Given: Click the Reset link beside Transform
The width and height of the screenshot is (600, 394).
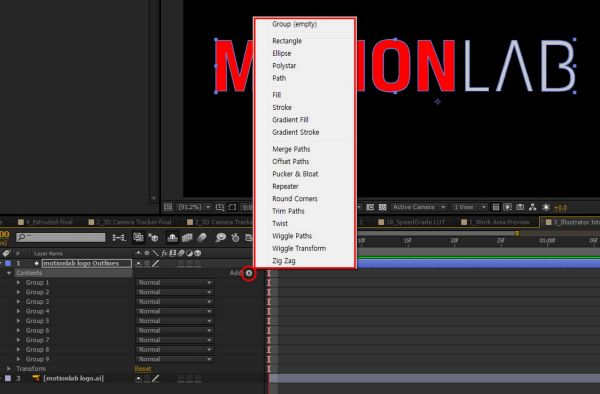Looking at the screenshot, I should click(x=143, y=369).
